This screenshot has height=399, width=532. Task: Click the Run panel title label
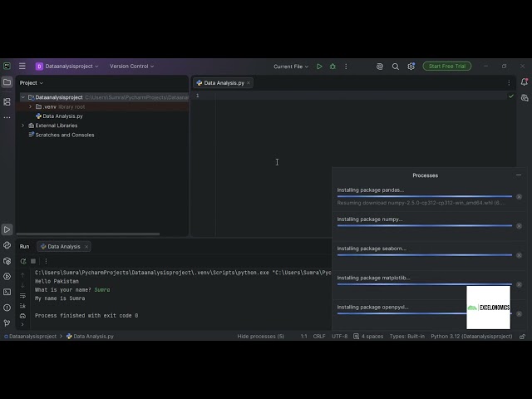click(24, 247)
